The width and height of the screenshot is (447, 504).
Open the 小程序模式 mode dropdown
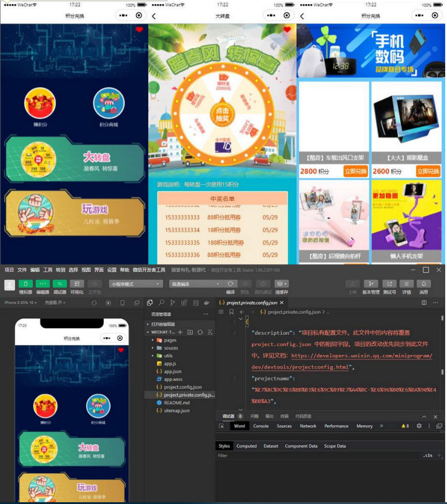click(135, 284)
